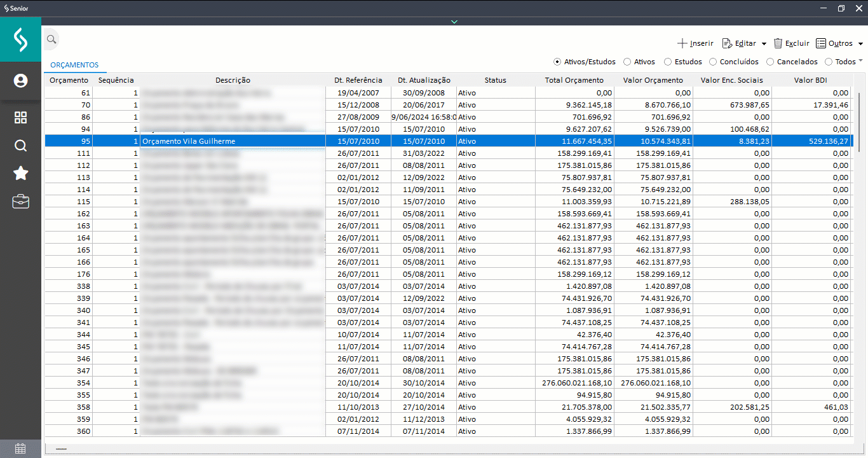Expand the Editar dropdown arrow
This screenshot has height=458, width=868.
click(x=764, y=44)
